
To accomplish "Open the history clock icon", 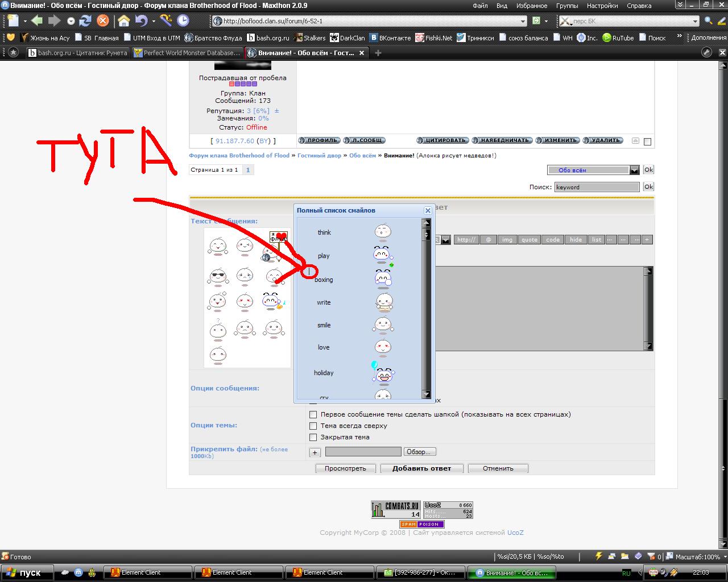I will (x=183, y=21).
